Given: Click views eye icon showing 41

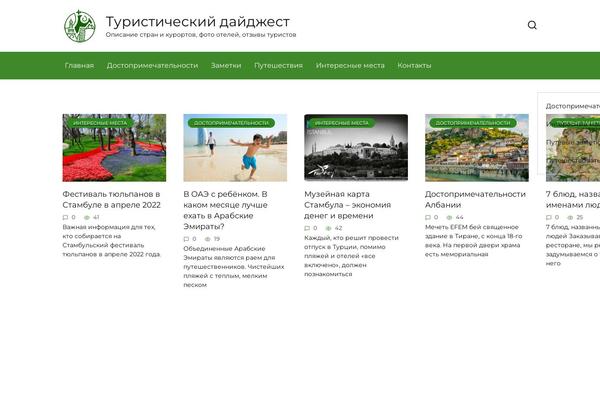Looking at the screenshot, I should [x=87, y=217].
